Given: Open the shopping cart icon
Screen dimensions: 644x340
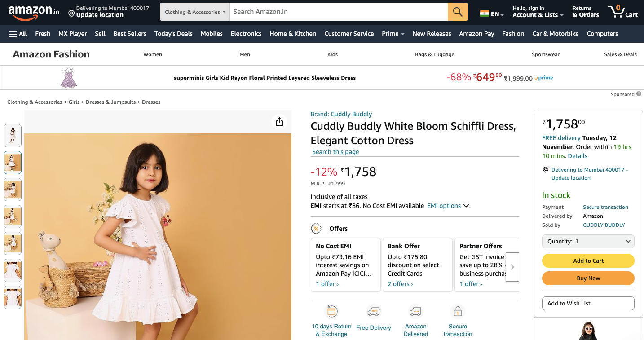Looking at the screenshot, I should (622, 12).
